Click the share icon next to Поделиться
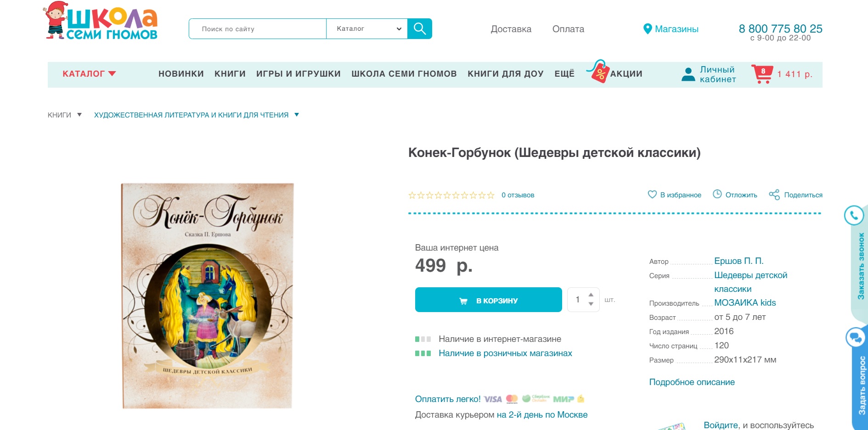Viewport: 868px width, 430px height. coord(774,195)
